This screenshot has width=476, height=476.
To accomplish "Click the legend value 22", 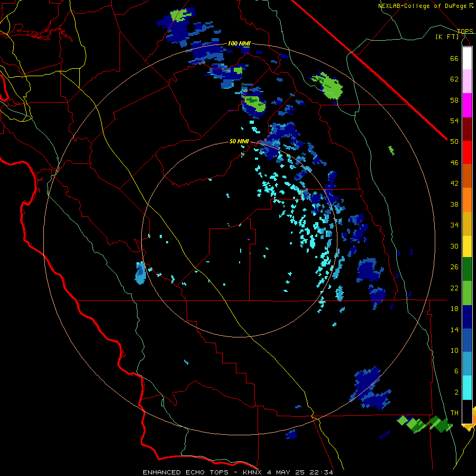I will point(454,288).
